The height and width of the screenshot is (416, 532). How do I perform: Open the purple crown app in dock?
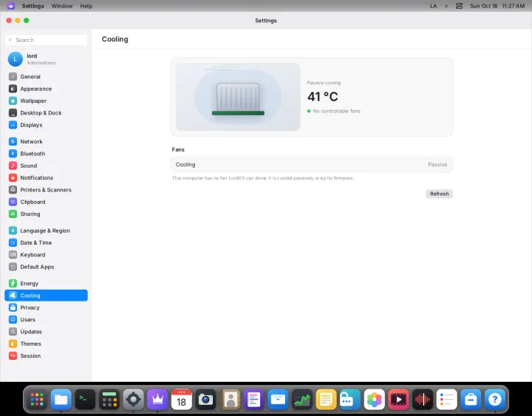pos(157,399)
